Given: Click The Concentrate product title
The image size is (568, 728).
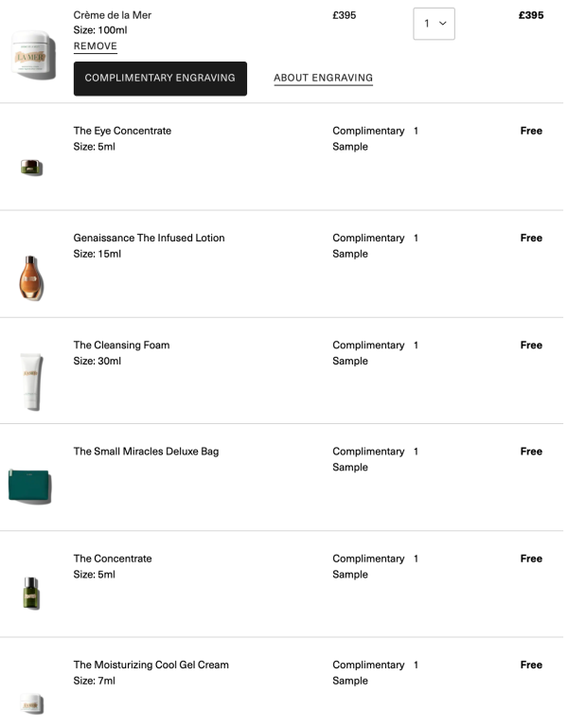Looking at the screenshot, I should point(113,559).
